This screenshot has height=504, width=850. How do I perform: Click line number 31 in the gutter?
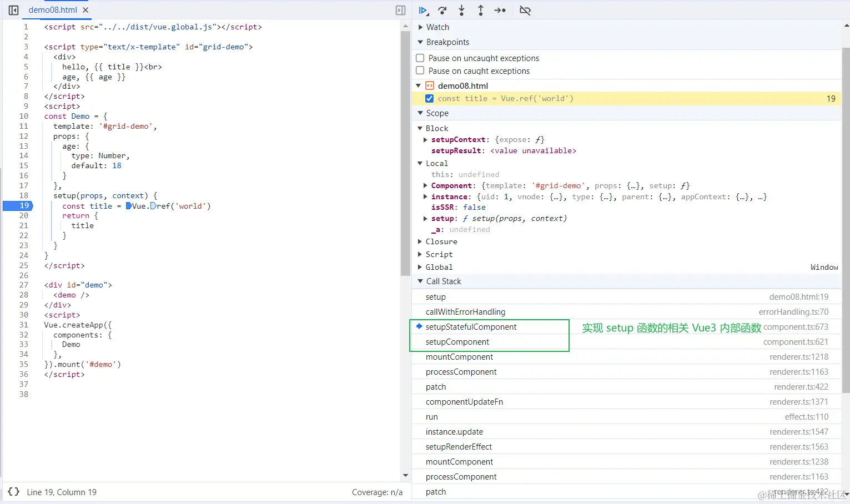pos(24,325)
